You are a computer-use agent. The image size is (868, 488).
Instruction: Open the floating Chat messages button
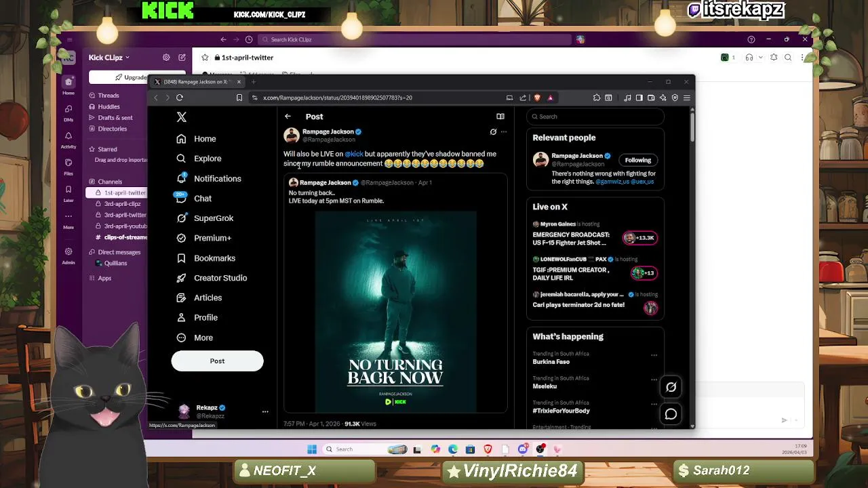pyautogui.click(x=671, y=414)
